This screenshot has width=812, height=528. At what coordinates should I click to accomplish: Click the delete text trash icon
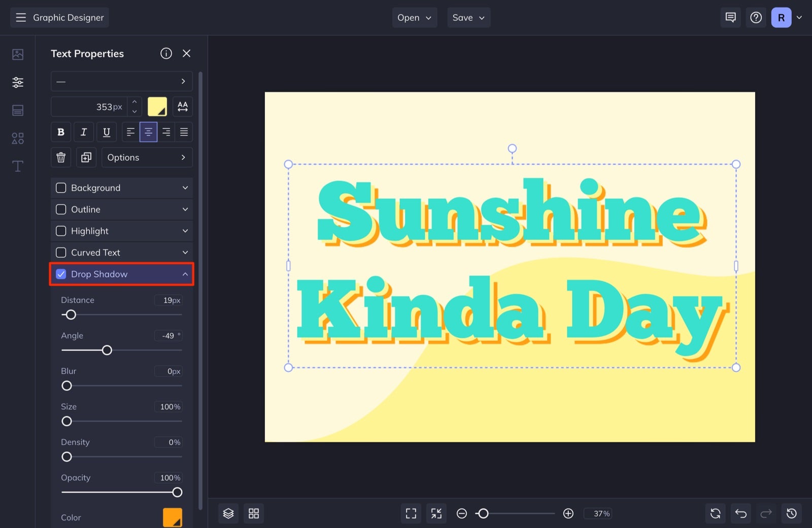(x=60, y=157)
